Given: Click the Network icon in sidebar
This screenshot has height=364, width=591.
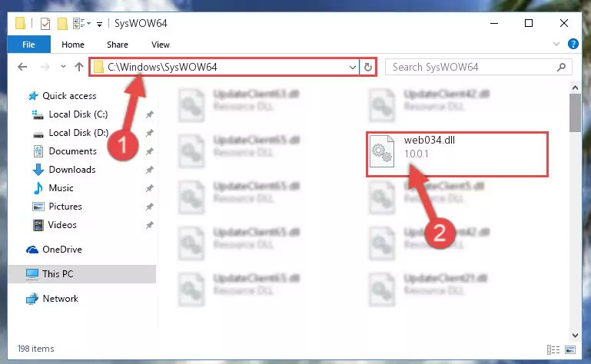Looking at the screenshot, I should coord(32,299).
